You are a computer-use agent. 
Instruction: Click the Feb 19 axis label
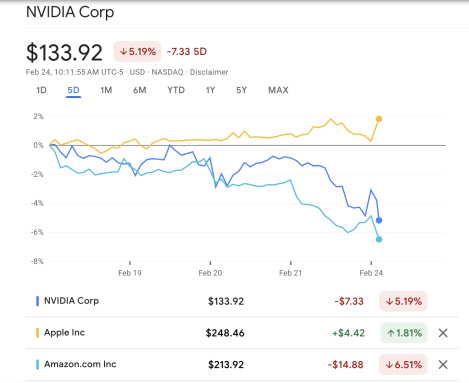tap(130, 273)
